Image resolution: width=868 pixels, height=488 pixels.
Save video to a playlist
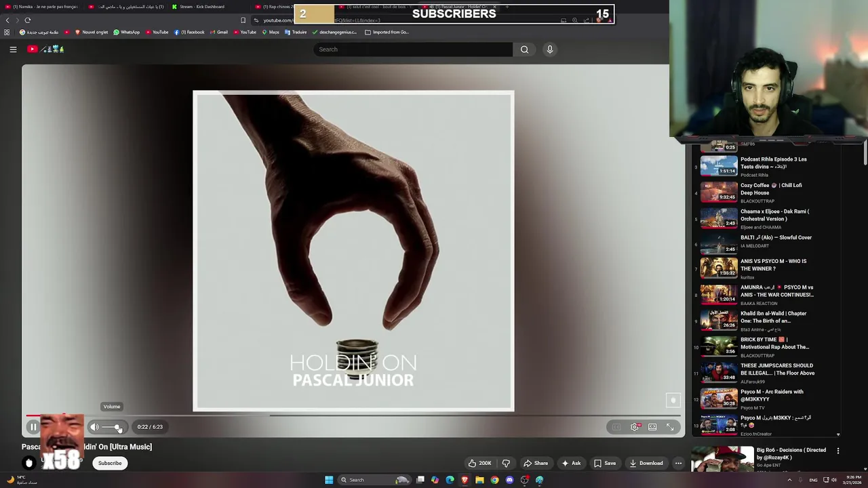pos(605,464)
